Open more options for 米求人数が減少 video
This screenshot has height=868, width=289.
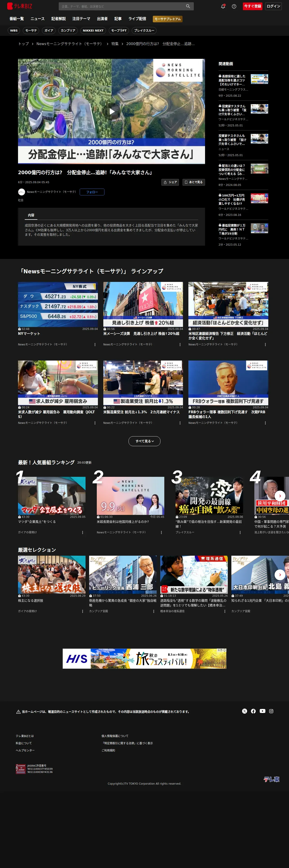(x=95, y=423)
